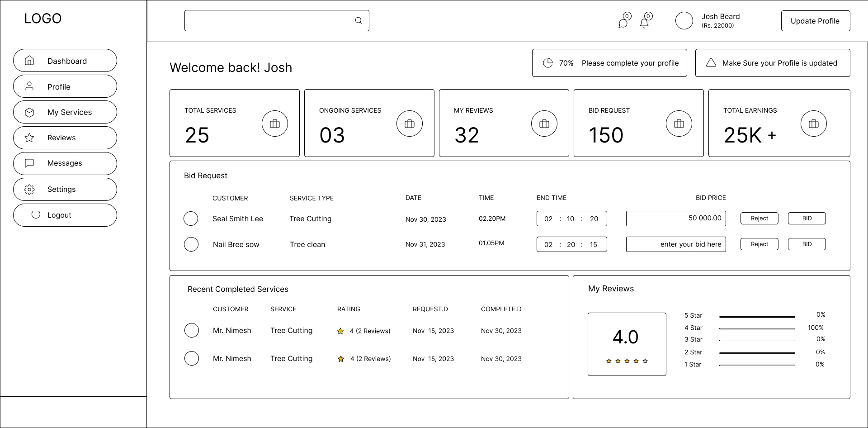Click the 1 Star rating bar
This screenshot has width=868, height=428.
coord(757,365)
